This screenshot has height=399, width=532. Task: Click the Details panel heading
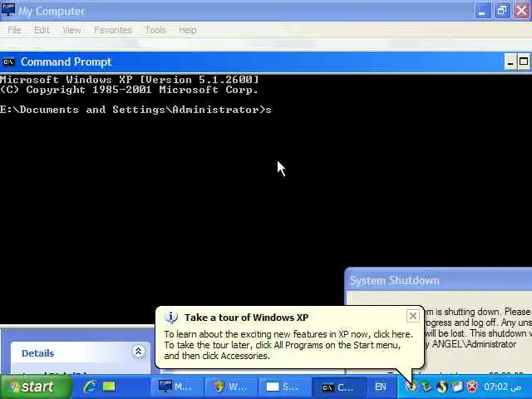click(37, 353)
